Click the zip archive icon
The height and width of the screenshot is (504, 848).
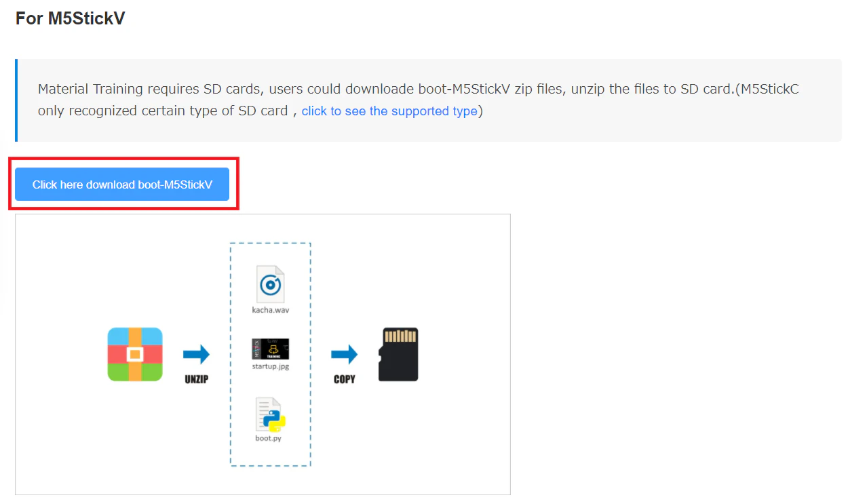(x=135, y=354)
